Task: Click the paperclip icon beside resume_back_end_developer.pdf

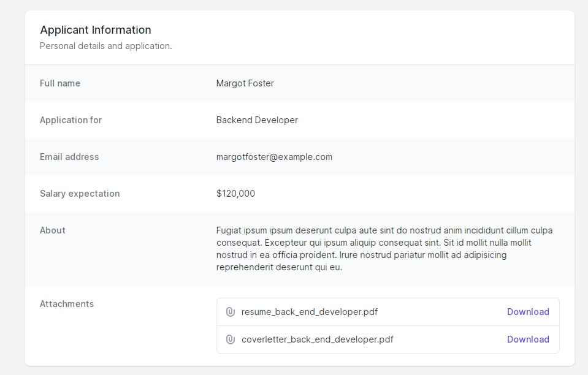Action: coord(231,312)
